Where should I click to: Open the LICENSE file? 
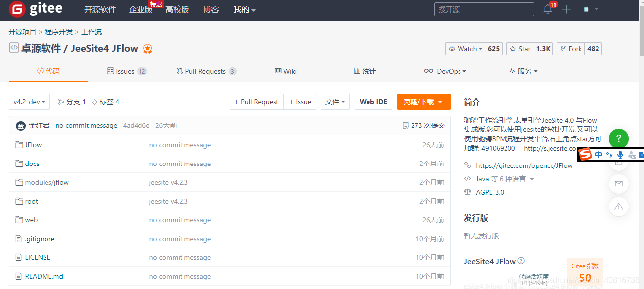pyautogui.click(x=38, y=257)
